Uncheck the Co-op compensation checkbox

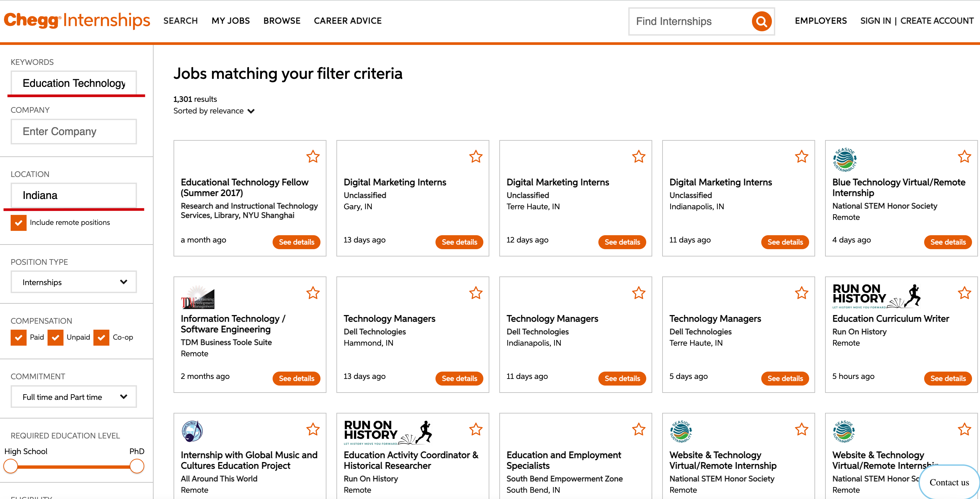pyautogui.click(x=101, y=337)
